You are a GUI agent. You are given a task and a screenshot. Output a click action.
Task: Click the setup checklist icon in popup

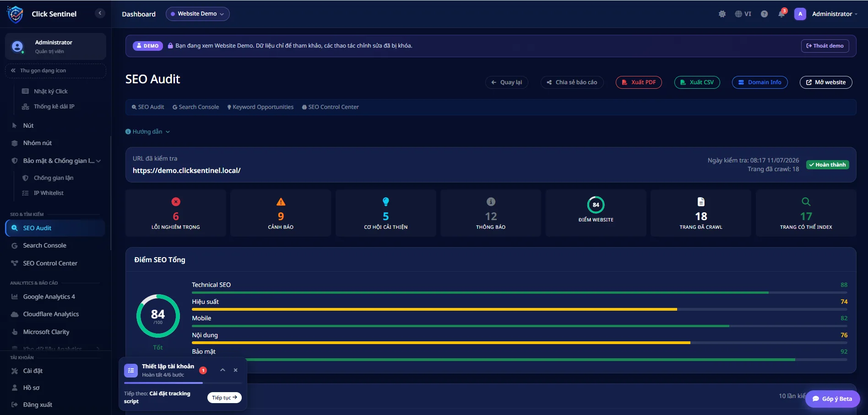pyautogui.click(x=131, y=371)
